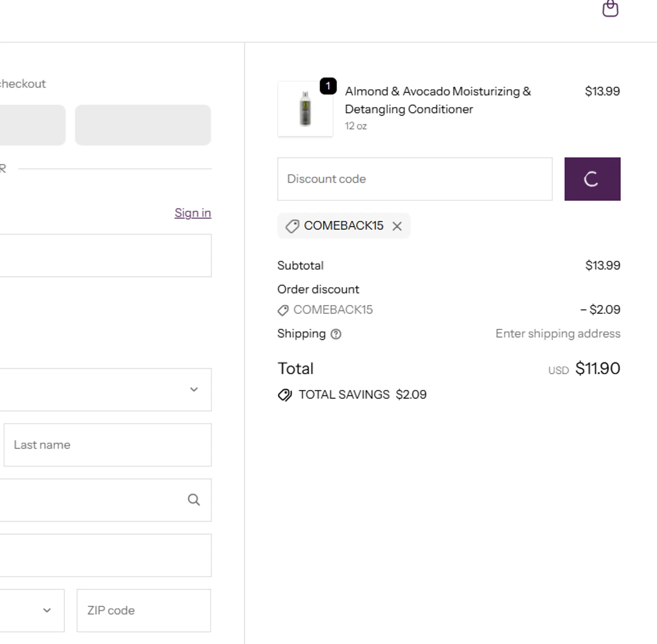Open the state dropdown beside ZIP code
The width and height of the screenshot is (657, 644).
coord(32,610)
